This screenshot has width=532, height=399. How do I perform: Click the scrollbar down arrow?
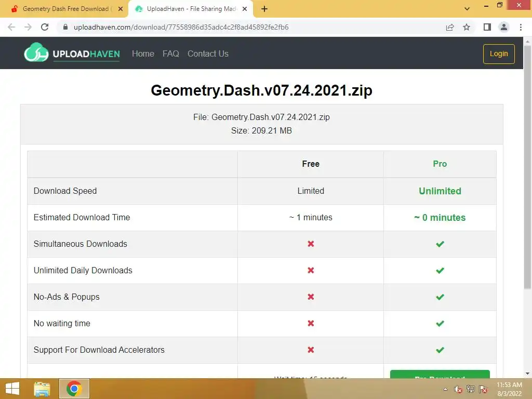coord(527,374)
